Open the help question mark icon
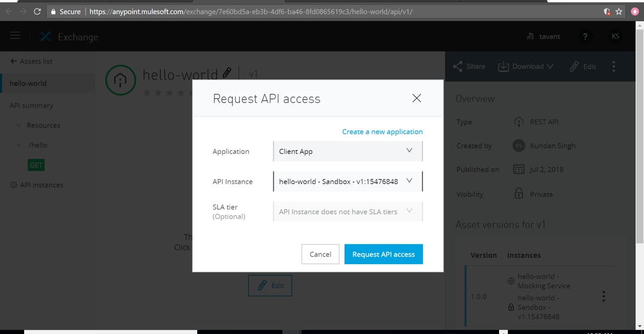 tap(585, 37)
